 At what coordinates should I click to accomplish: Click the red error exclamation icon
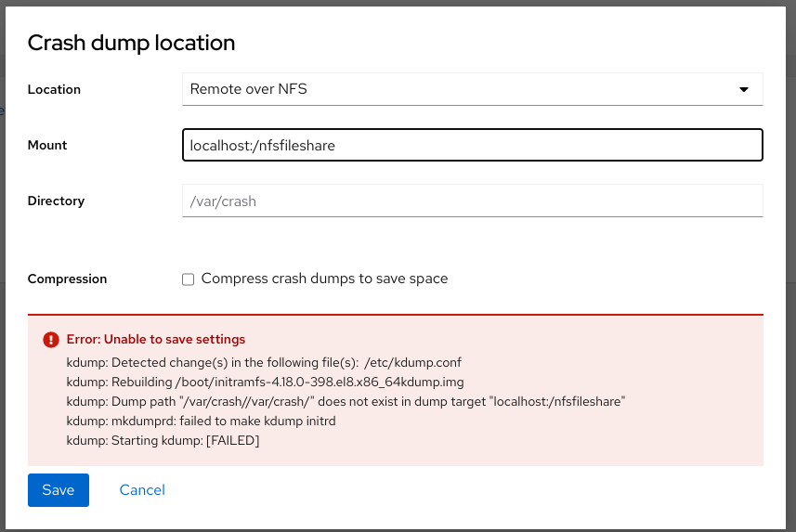[51, 340]
